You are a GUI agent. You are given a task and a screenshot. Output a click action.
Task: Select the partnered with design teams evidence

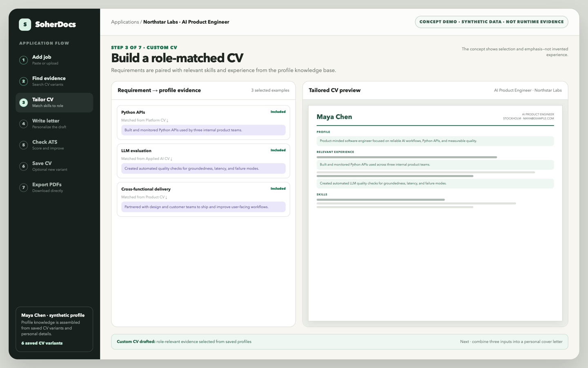[203, 207]
